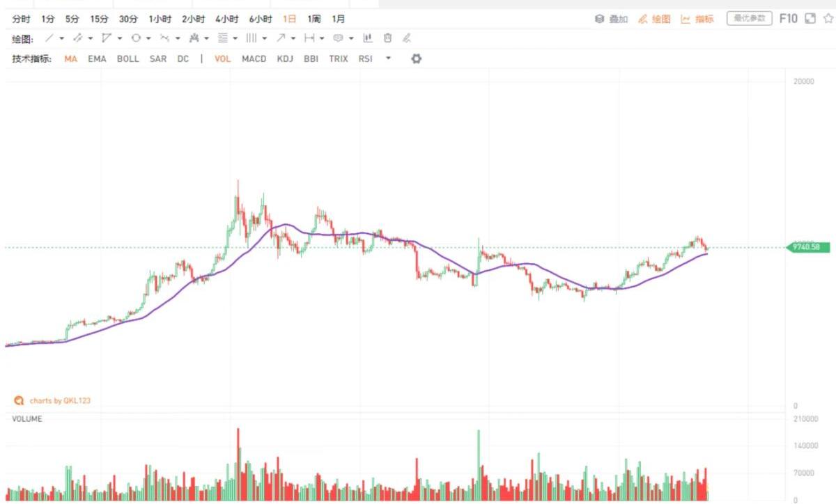Toggle the 叠加 overlay option

pos(612,19)
